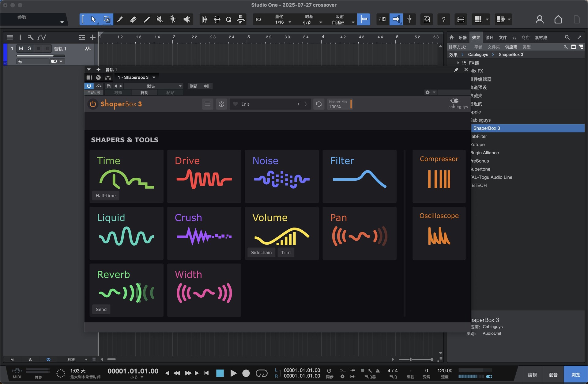Screen dimensions: 588x384
Task: Click the Q quantize icon
Action: pyautogui.click(x=228, y=20)
